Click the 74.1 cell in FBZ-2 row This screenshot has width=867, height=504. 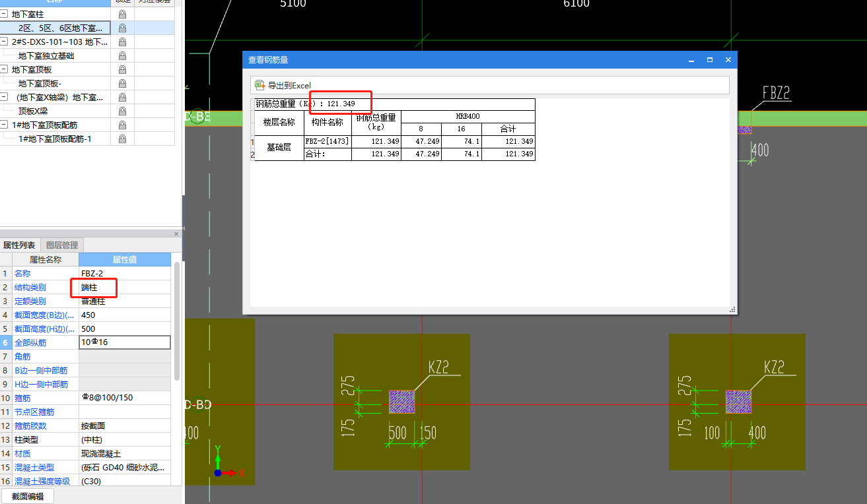coord(462,141)
